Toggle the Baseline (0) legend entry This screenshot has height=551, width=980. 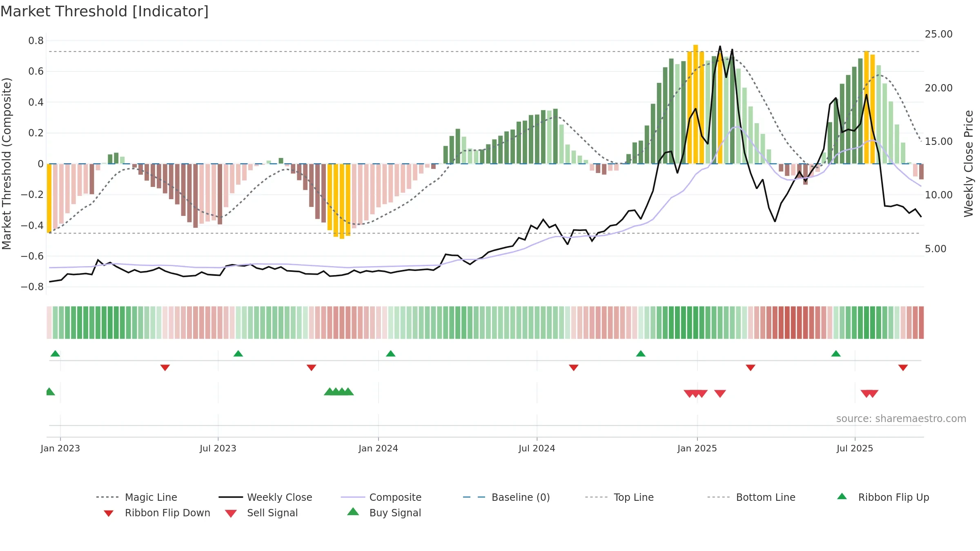tap(506, 497)
